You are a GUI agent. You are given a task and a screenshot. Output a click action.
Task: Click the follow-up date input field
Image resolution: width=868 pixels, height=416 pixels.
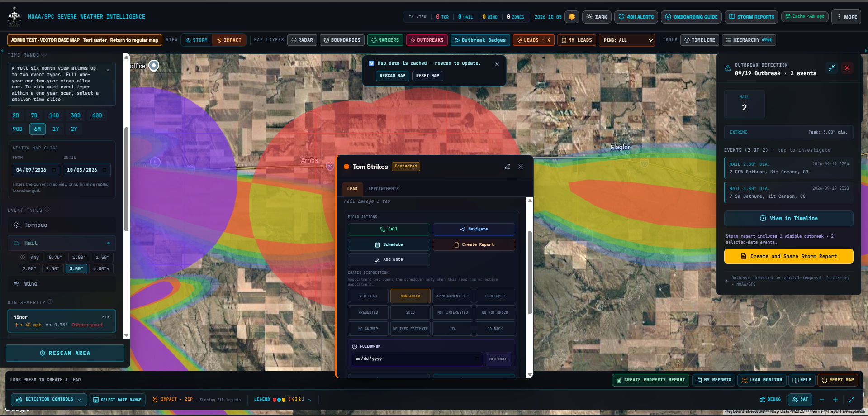tap(417, 359)
